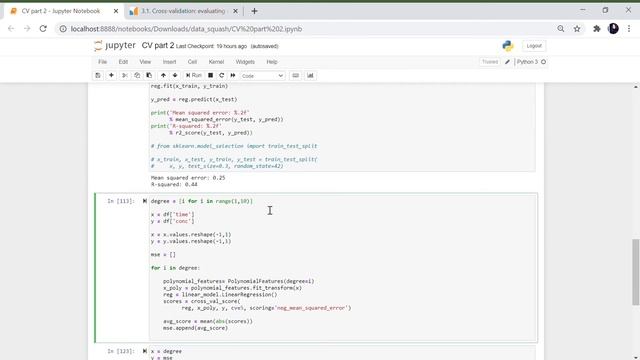
Task: Click the run-cell icon beside In [123]
Action: [144, 351]
